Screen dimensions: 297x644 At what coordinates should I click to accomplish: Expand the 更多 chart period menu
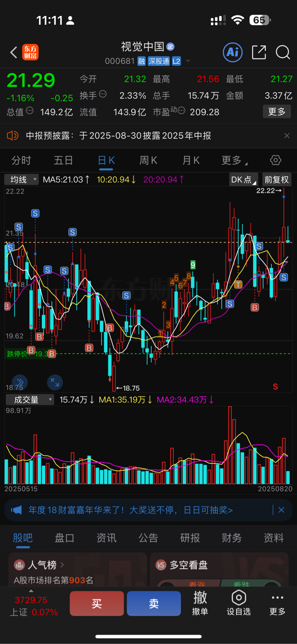(x=234, y=161)
